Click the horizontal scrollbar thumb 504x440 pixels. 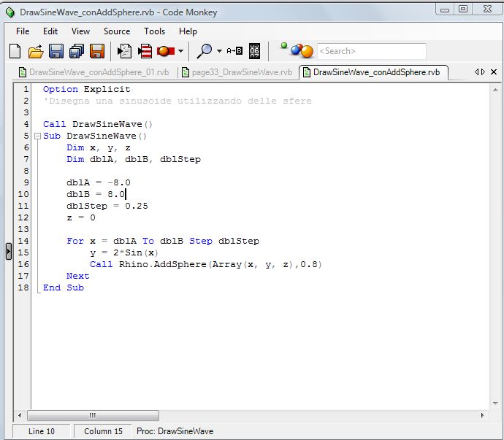pyautogui.click(x=93, y=415)
